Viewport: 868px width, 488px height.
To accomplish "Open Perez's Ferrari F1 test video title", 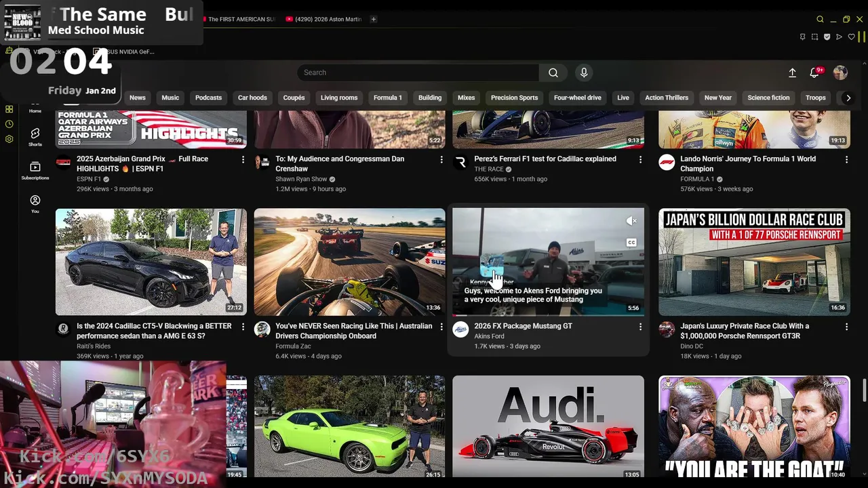I will [x=545, y=159].
